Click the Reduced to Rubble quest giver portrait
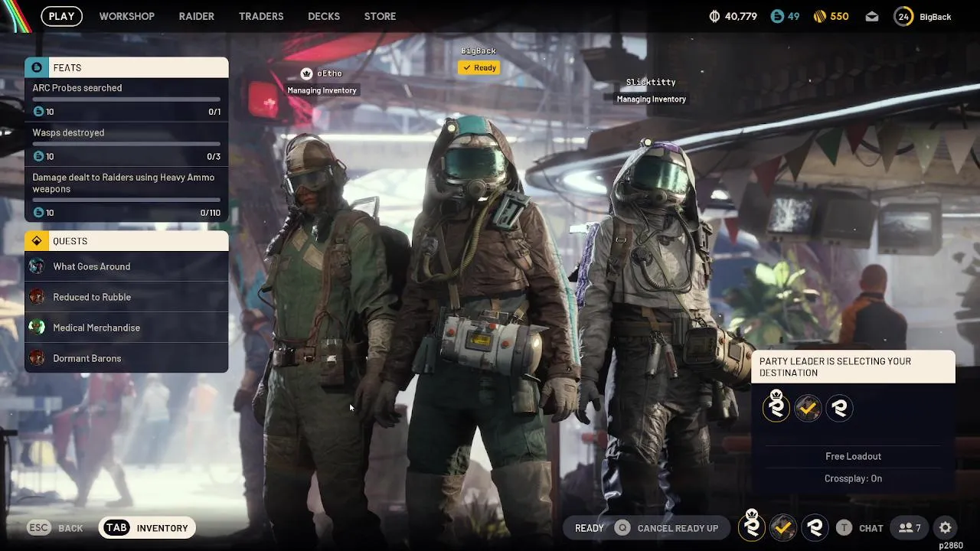 pos(37,297)
